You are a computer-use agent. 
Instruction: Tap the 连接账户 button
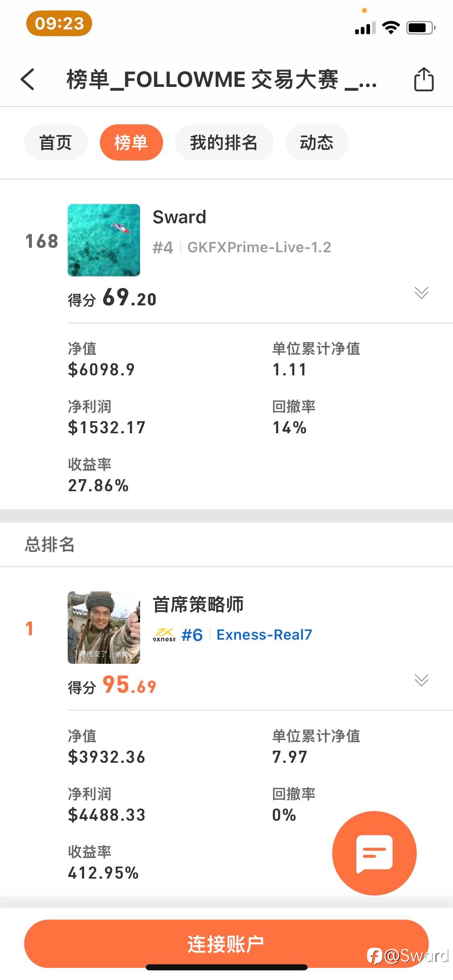226,944
